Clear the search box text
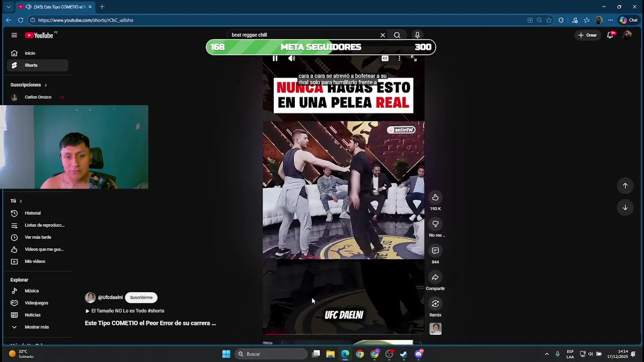Screen dimensions: 644x362 (382, 35)
